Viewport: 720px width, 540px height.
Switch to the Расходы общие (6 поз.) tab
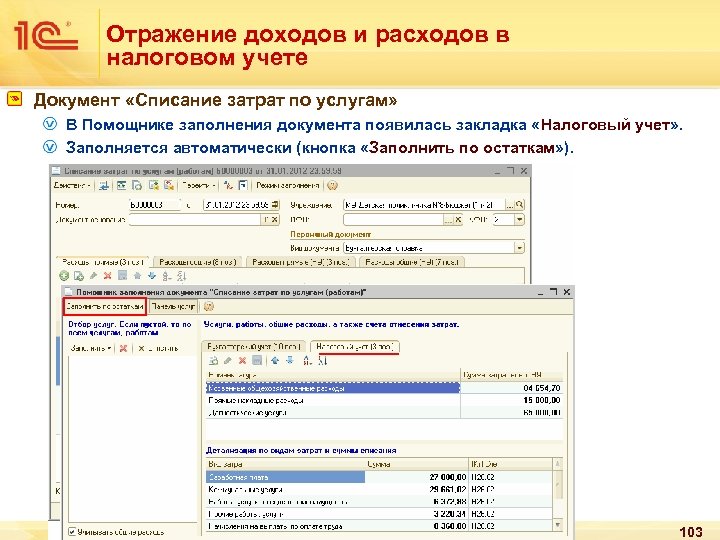(x=197, y=262)
